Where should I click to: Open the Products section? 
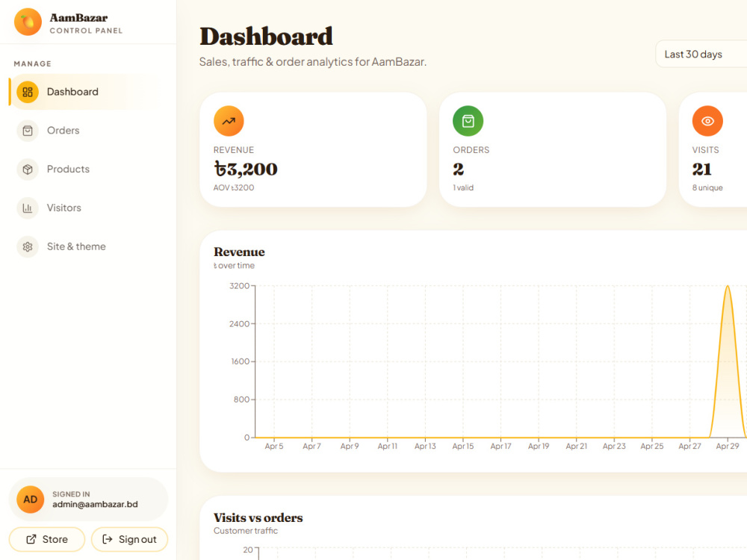(88, 169)
